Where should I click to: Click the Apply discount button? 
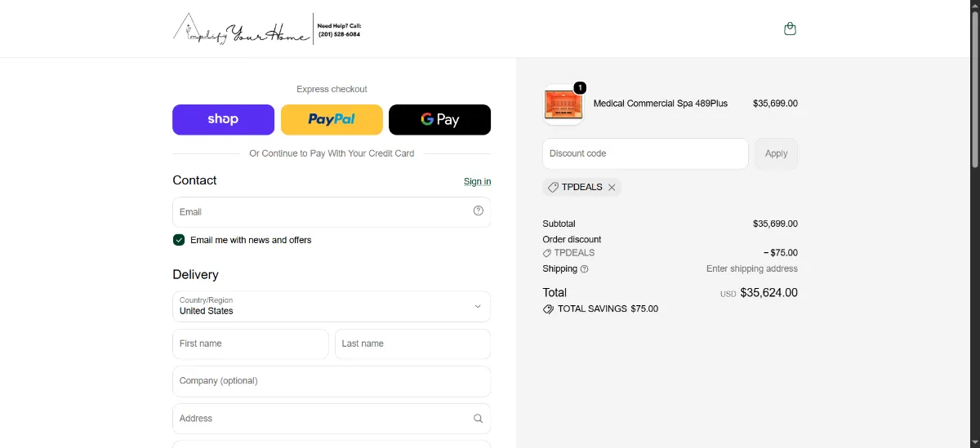click(x=776, y=153)
